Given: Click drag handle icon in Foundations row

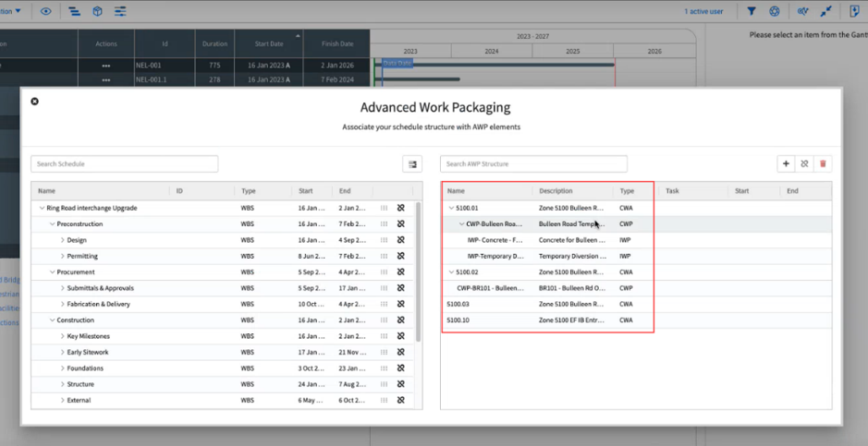Looking at the screenshot, I should click(385, 368).
